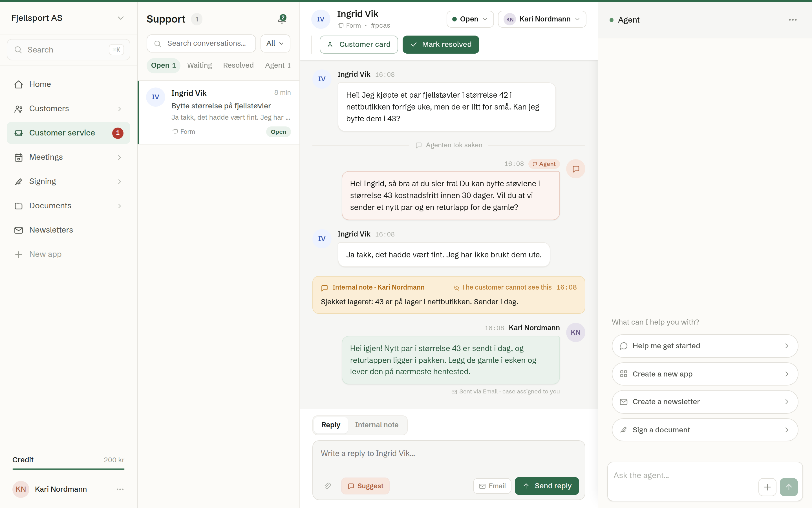Send agent message with green arrow button
The height and width of the screenshot is (508, 812).
tap(789, 487)
